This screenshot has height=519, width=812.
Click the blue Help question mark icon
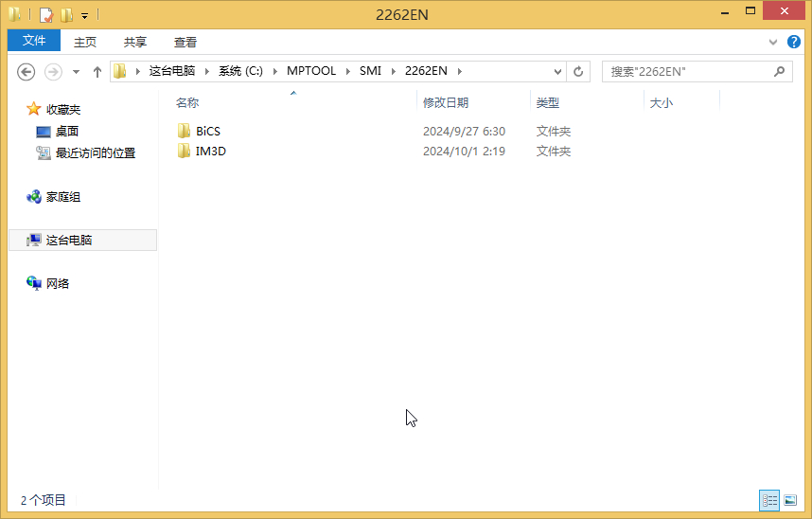[x=793, y=42]
